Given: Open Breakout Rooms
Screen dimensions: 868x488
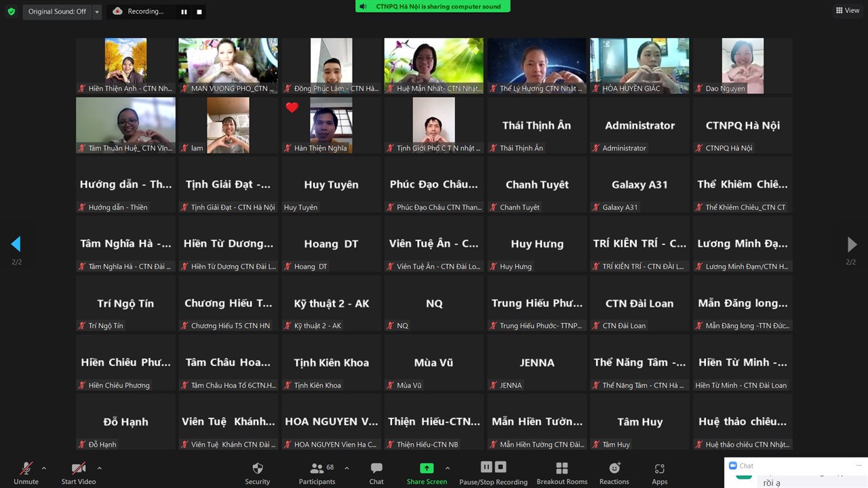Looking at the screenshot, I should (562, 472).
